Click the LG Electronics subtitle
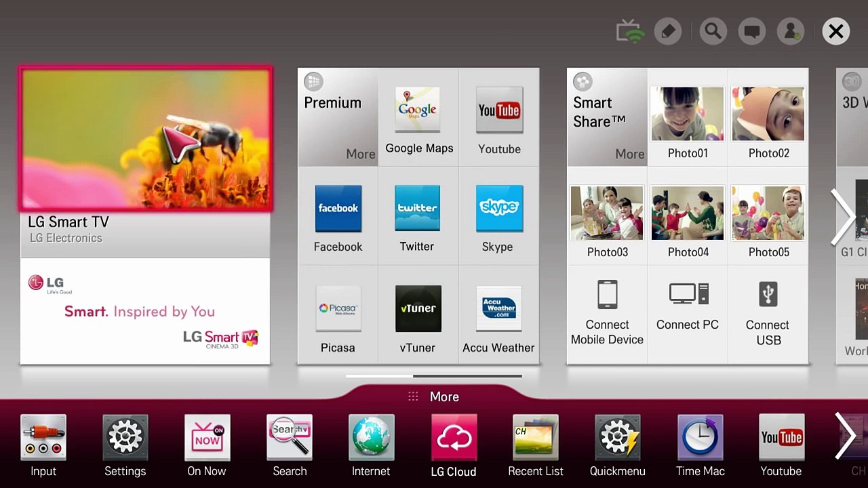The image size is (868, 488). [66, 238]
